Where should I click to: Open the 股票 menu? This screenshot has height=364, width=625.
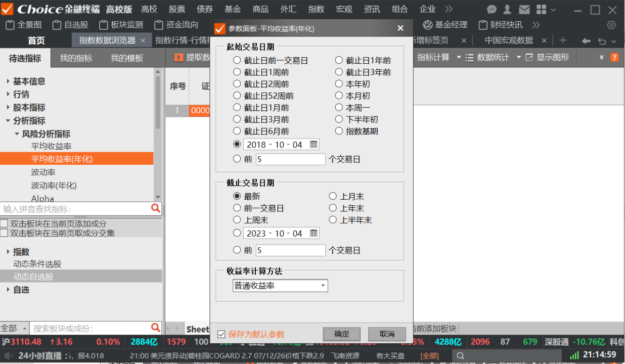(177, 9)
